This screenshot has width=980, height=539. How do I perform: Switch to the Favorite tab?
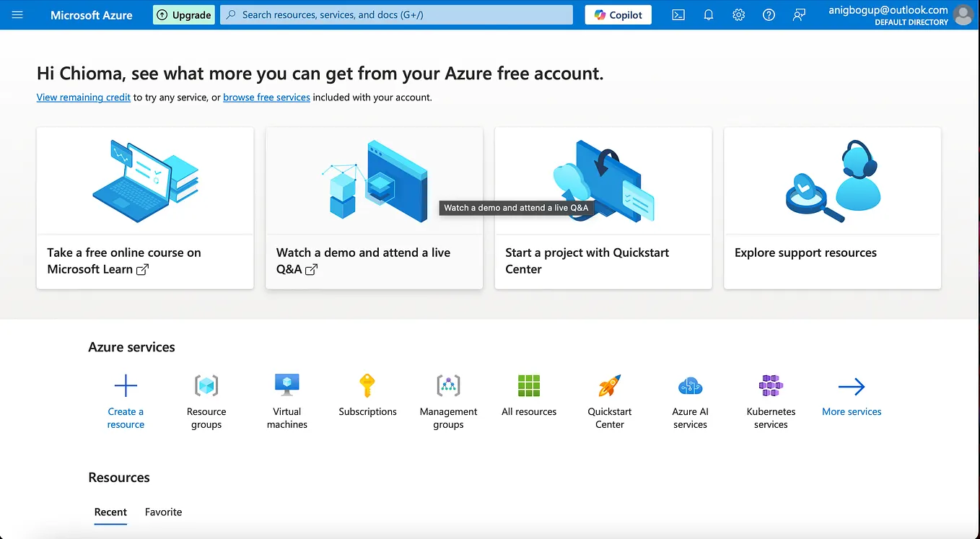[x=163, y=512]
